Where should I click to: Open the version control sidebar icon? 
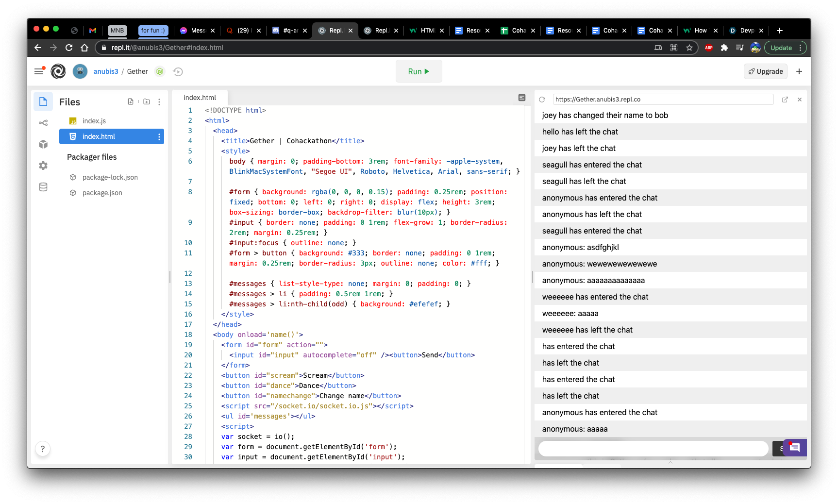43,123
